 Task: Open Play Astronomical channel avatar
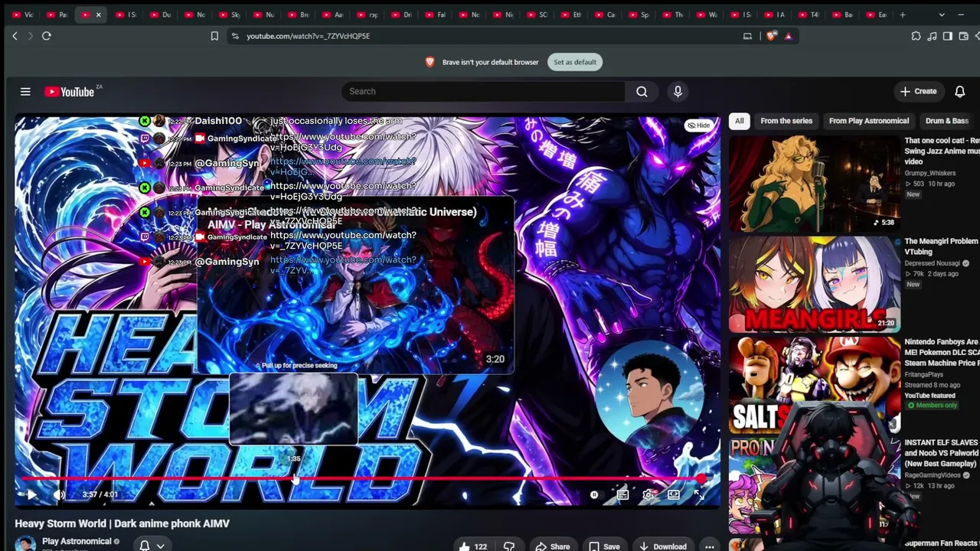pos(26,544)
